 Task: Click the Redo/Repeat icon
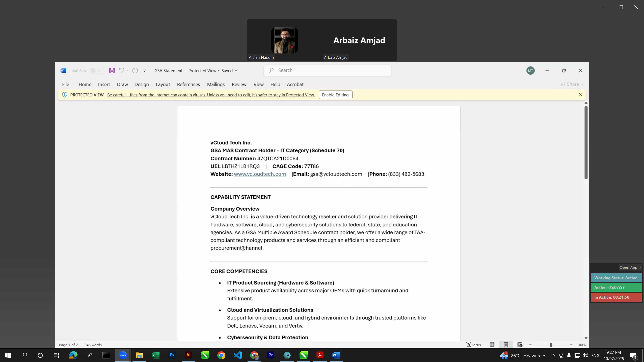pos(135,70)
